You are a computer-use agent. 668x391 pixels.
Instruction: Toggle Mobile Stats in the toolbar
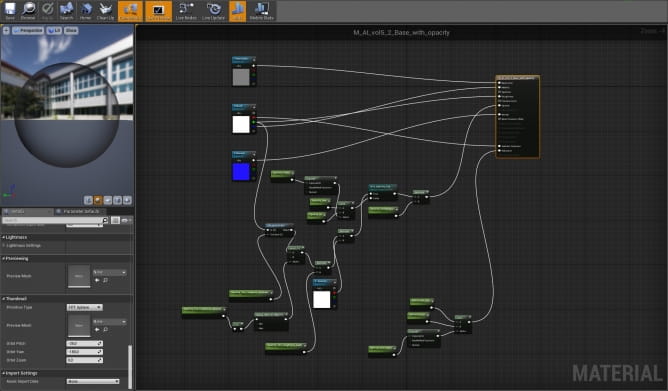(262, 11)
